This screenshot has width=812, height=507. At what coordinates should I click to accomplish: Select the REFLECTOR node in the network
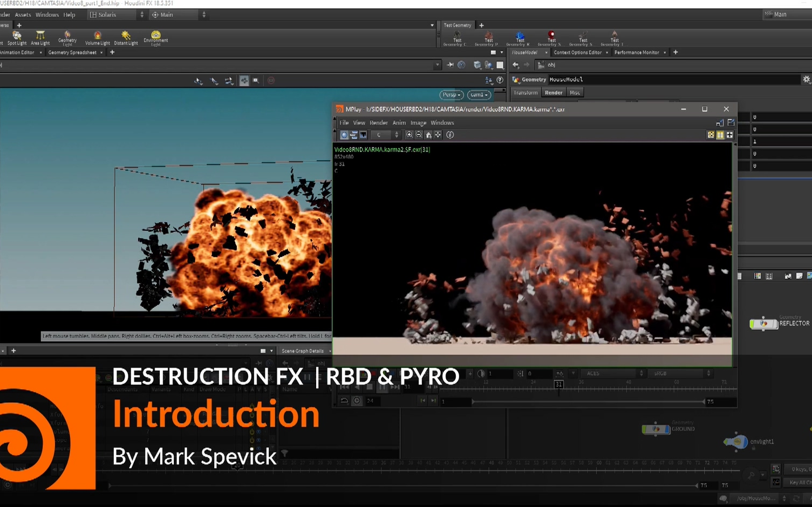pyautogui.click(x=763, y=324)
